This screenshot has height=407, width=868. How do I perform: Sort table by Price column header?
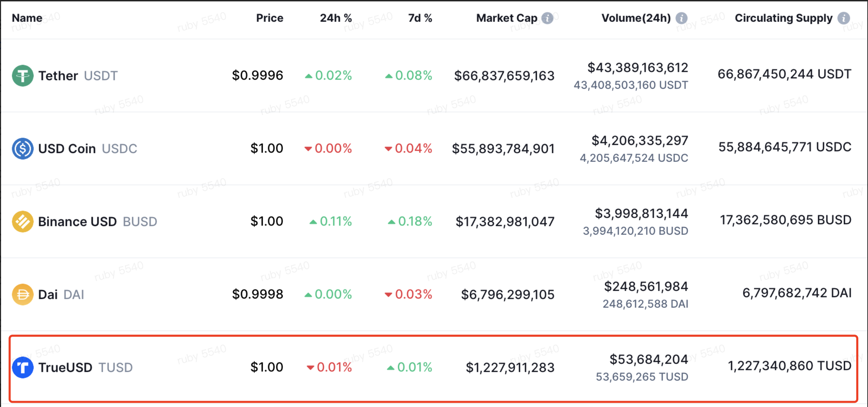point(269,18)
